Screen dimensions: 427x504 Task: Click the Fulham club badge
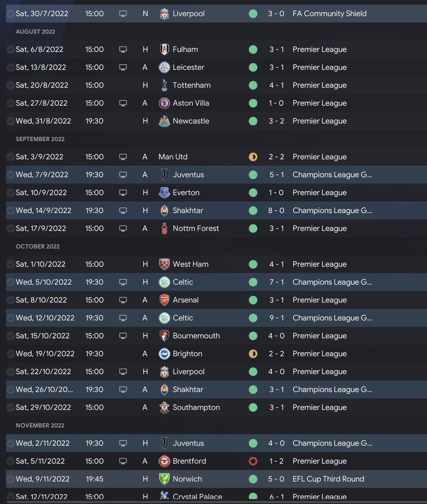[x=164, y=49]
